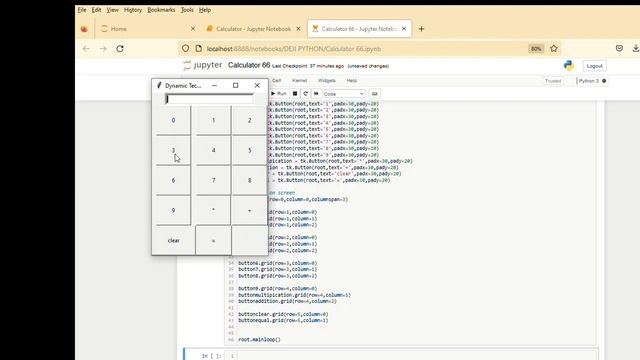This screenshot has height=360, width=640.
Task: Open the cell type Code dropdown
Action: (343, 94)
